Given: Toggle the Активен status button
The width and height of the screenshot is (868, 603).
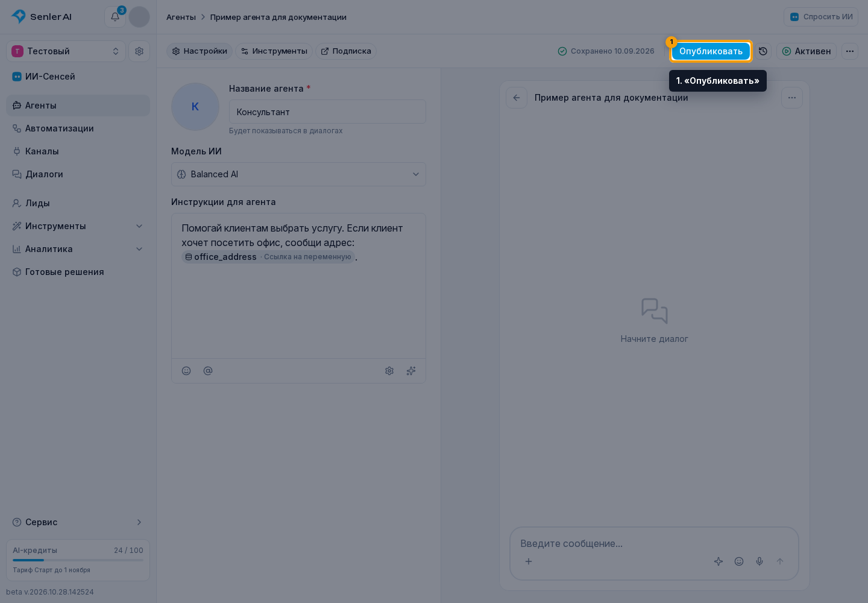Looking at the screenshot, I should pyautogui.click(x=807, y=51).
